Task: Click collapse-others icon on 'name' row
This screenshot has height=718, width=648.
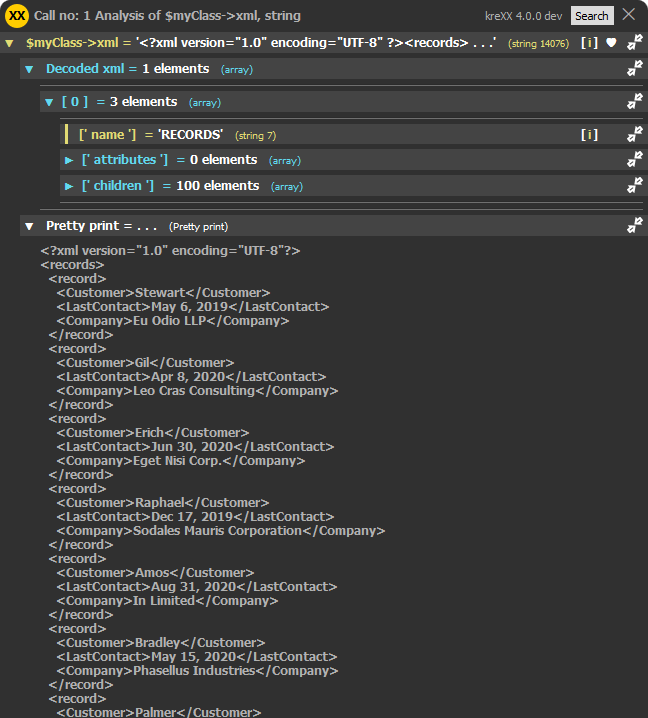Action: point(635,135)
